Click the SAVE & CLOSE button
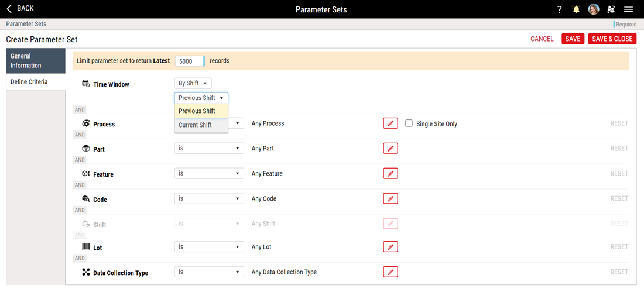This screenshot has width=644, height=292. tap(612, 39)
